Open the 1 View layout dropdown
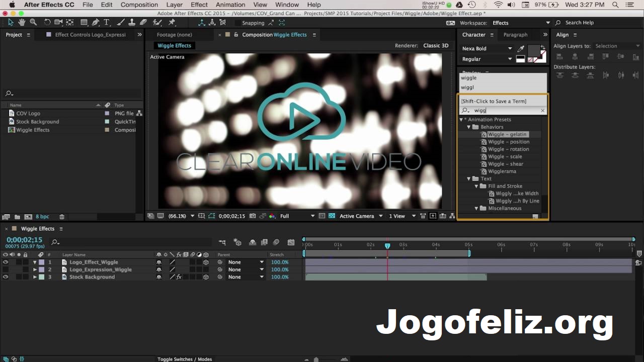644x362 pixels. 402,216
